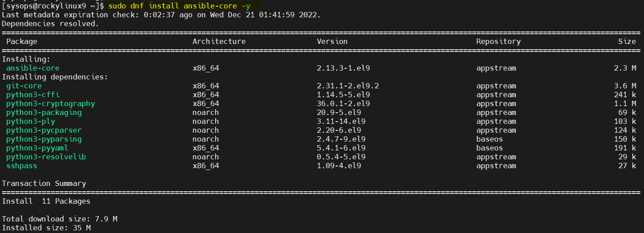Click the '191 k' size of python3-pyyaml
Viewport: 644px width, 233px height.
pos(625,148)
